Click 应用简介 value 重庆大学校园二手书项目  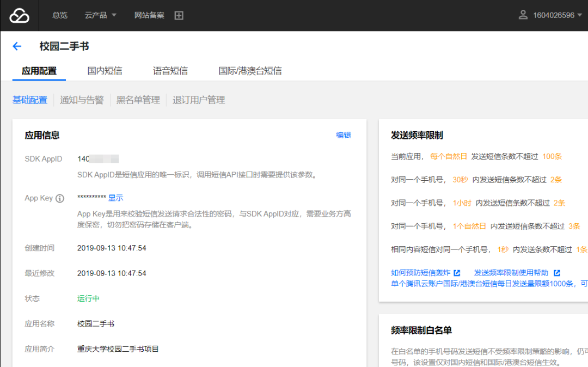pos(118,349)
